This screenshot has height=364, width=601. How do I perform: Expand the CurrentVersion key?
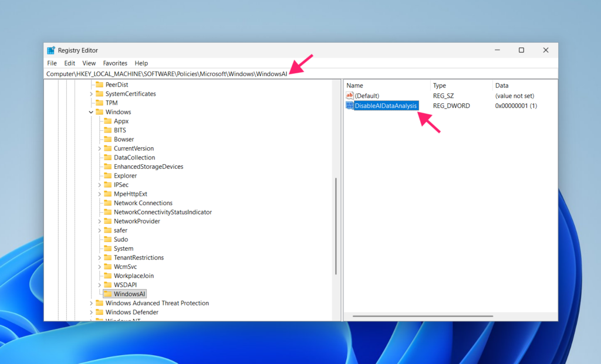click(100, 148)
